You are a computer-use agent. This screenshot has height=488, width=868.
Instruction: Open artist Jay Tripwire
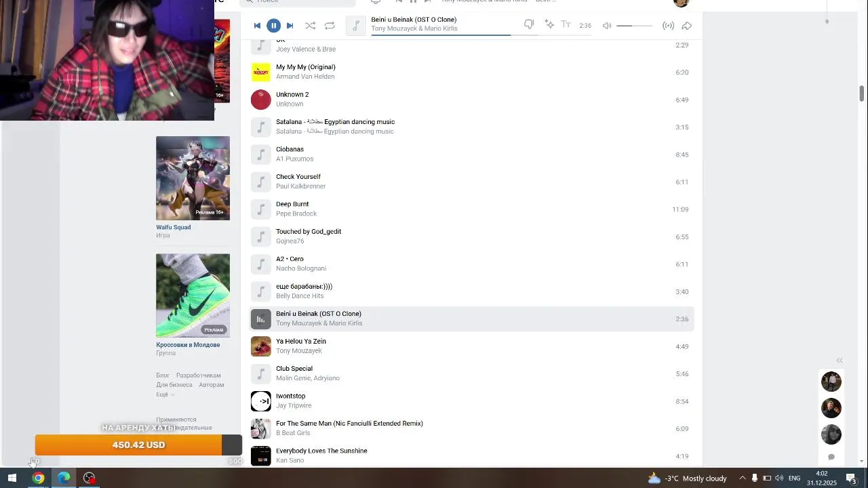pyautogui.click(x=294, y=406)
